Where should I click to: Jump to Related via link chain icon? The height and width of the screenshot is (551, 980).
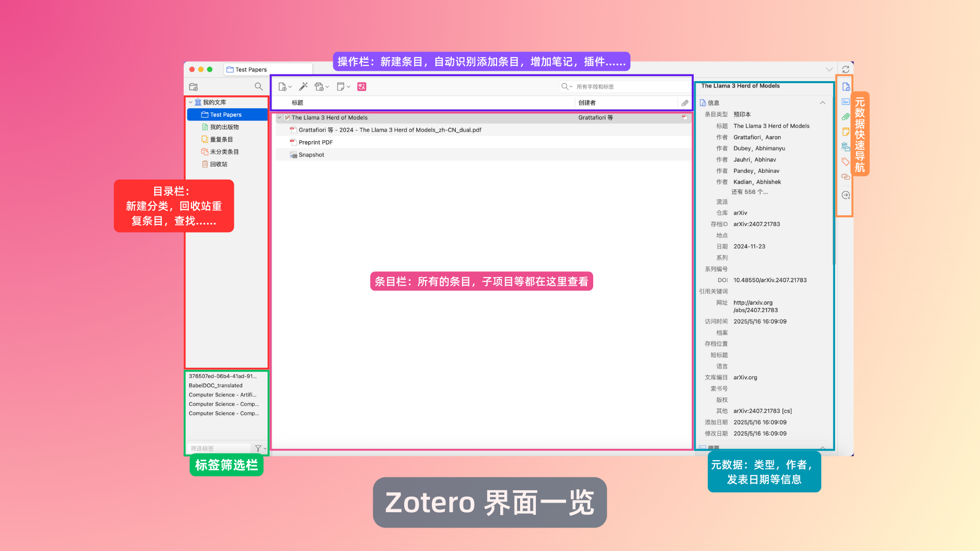tap(846, 177)
